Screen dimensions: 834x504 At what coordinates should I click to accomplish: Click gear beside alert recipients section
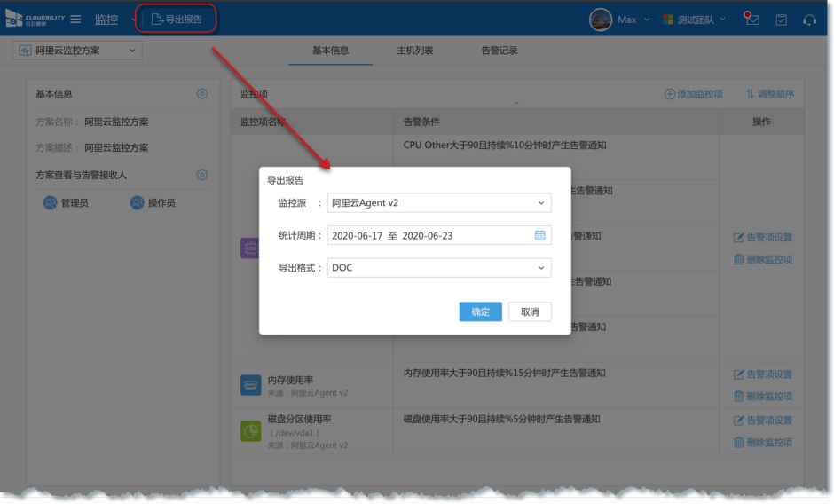point(202,176)
